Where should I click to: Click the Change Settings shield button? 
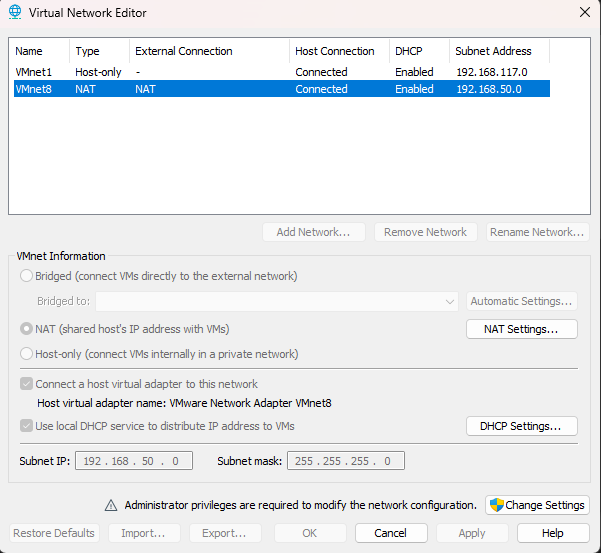coord(537,505)
